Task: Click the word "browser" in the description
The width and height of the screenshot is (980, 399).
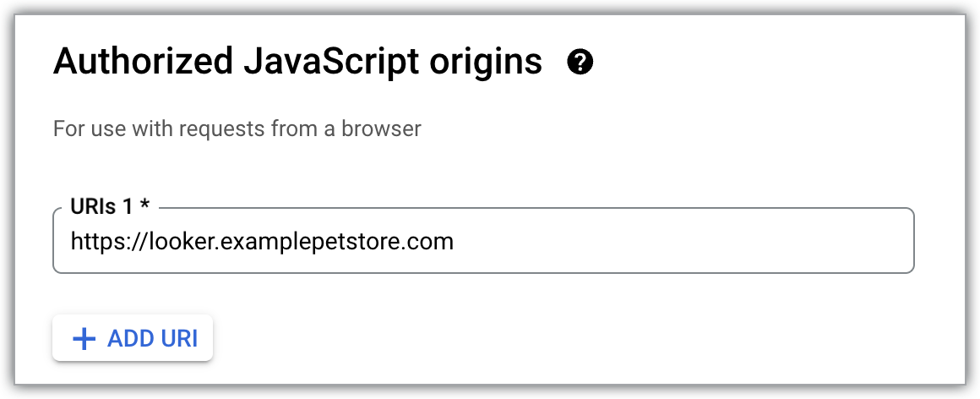Action: [389, 129]
